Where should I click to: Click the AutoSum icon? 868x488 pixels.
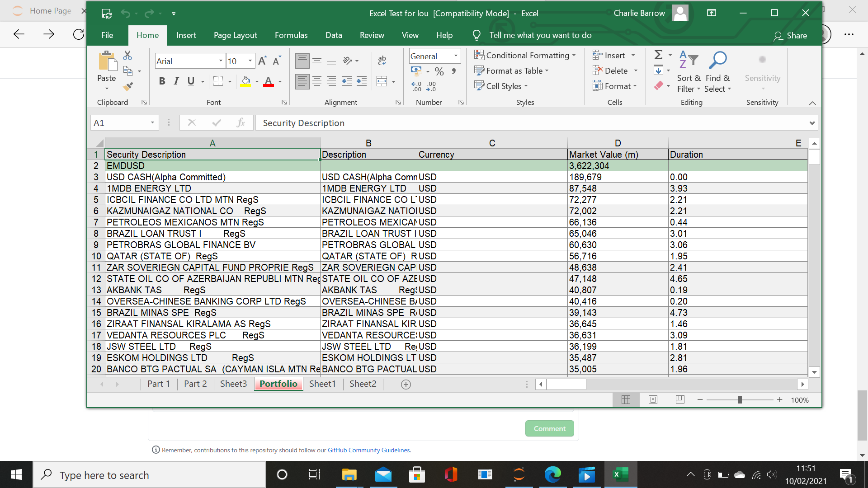658,54
